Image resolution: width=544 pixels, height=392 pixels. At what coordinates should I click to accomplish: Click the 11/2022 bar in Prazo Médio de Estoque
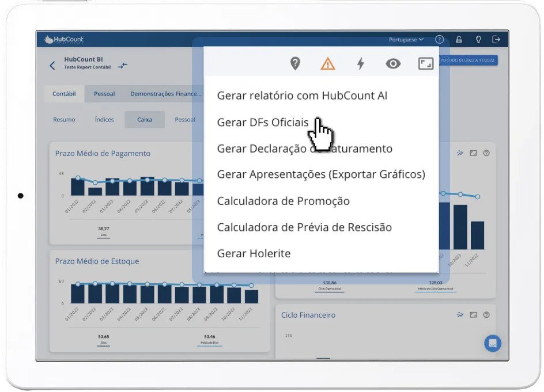click(x=251, y=296)
